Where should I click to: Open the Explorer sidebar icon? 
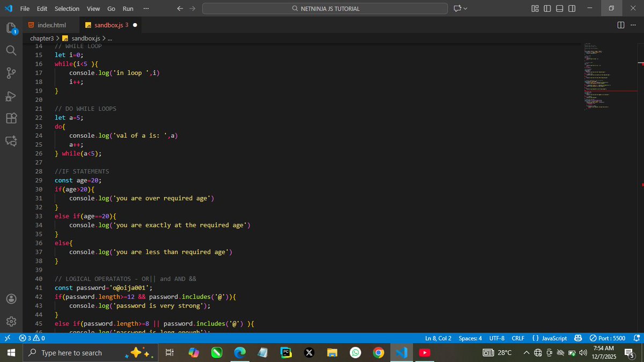[x=11, y=28]
